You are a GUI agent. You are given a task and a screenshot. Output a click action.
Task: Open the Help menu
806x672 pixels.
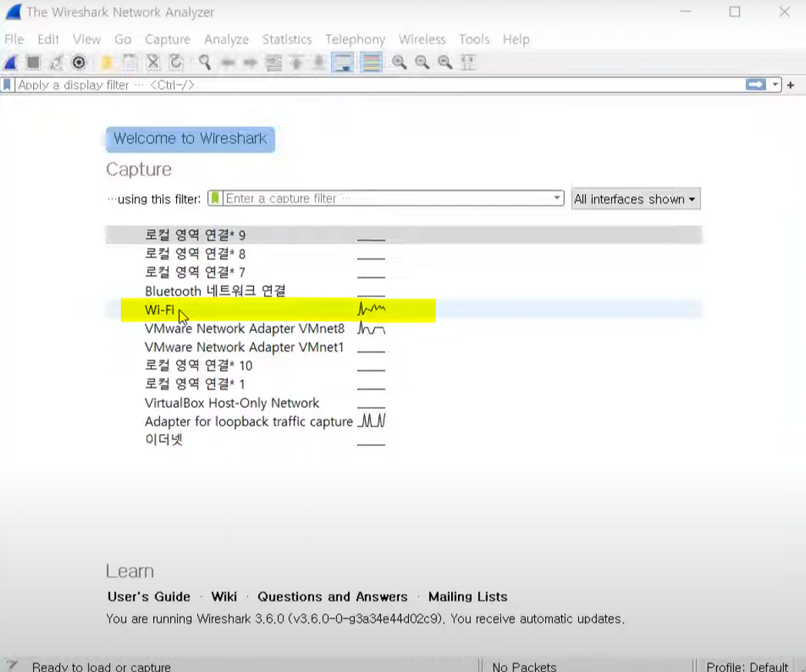516,39
